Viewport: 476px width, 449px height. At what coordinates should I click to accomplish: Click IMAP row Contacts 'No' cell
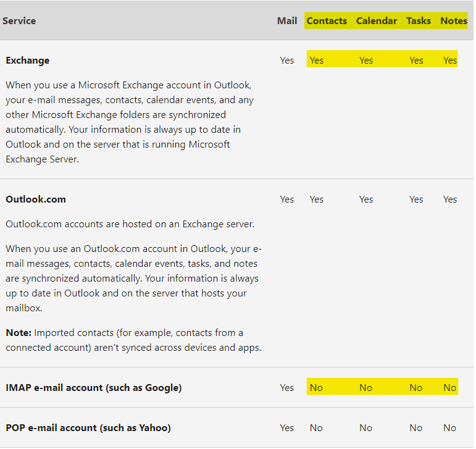316,388
